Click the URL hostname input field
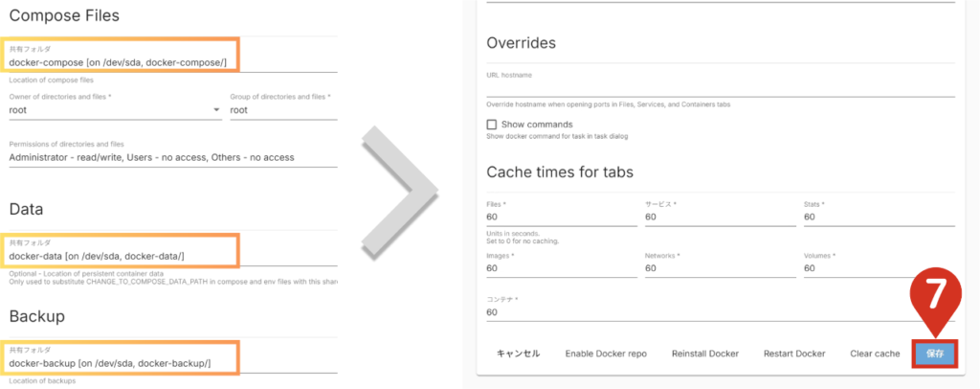The image size is (980, 389). pyautogui.click(x=720, y=87)
